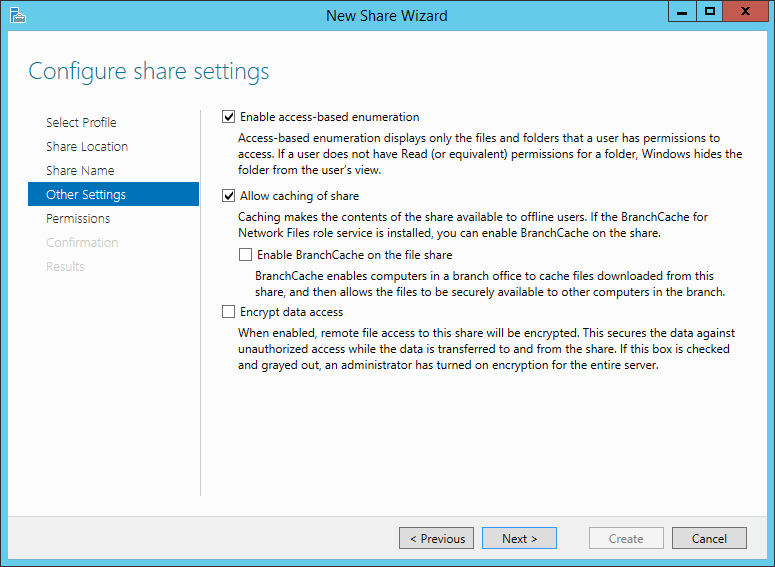Select the Other Settings step
Viewport: 775px width, 567px height.
(114, 194)
